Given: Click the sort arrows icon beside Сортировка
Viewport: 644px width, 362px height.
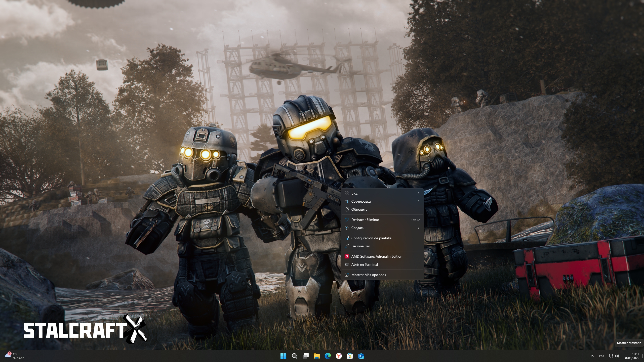Looking at the screenshot, I should click(346, 201).
